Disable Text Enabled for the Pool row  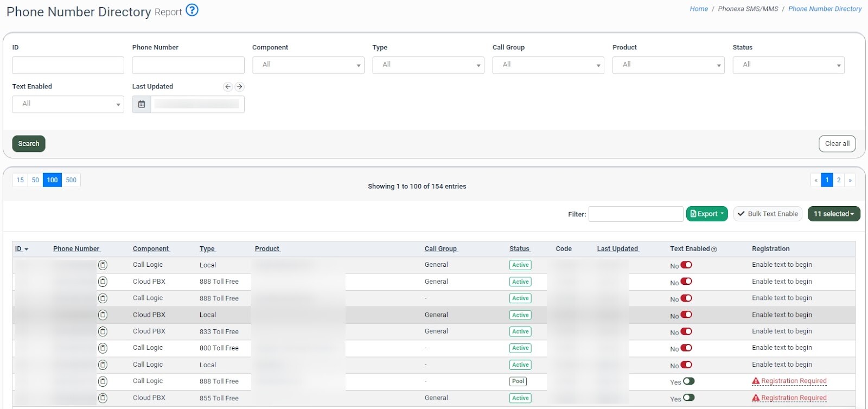coord(689,381)
